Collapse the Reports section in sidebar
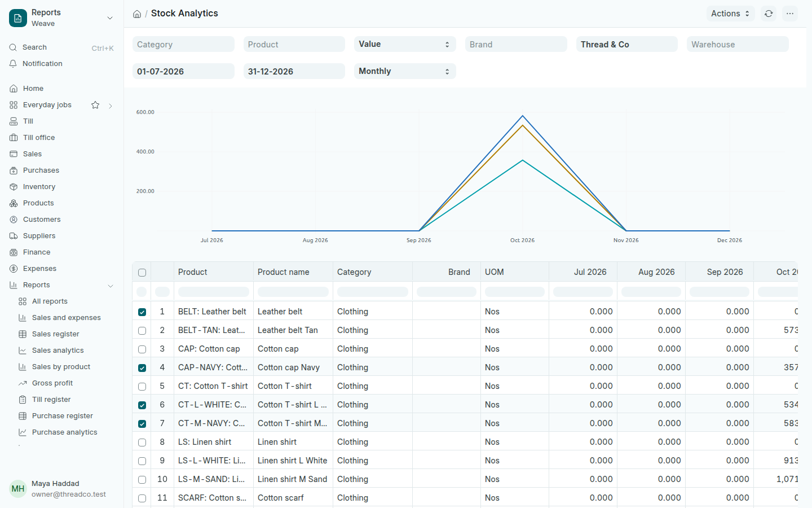Screen dimensions: 812x508 pyautogui.click(x=111, y=286)
